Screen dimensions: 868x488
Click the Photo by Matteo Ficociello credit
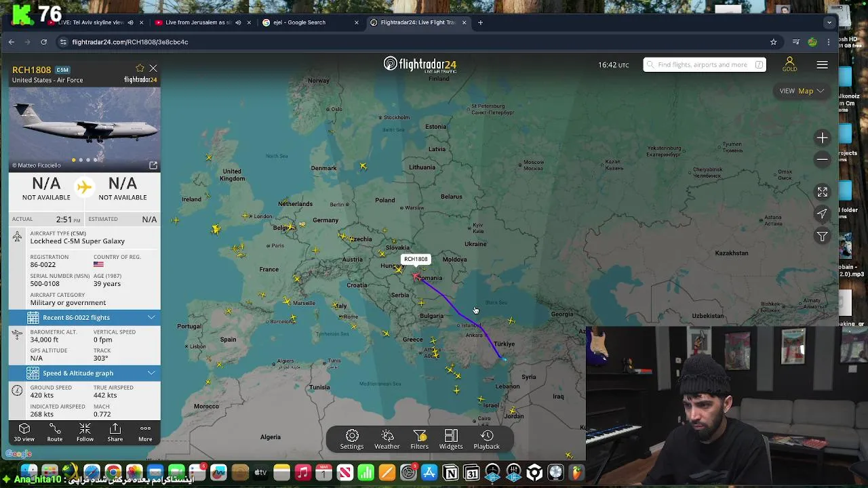[37, 165]
